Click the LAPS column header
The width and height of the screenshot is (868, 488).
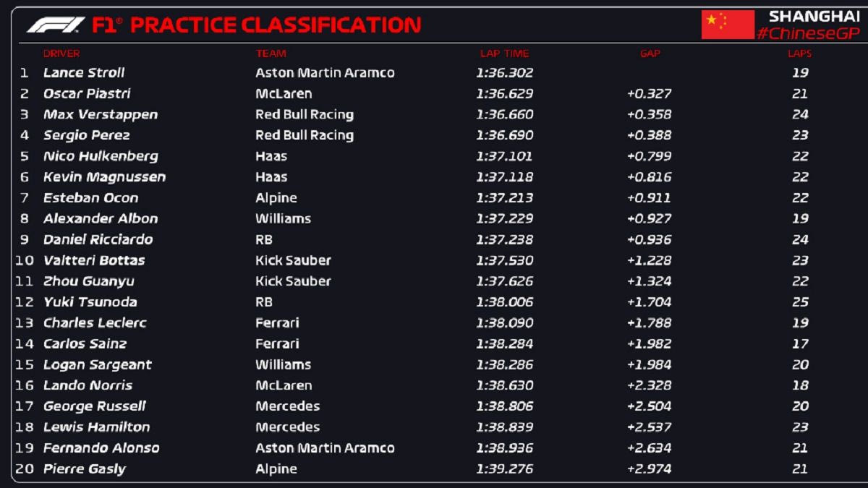pos(799,53)
